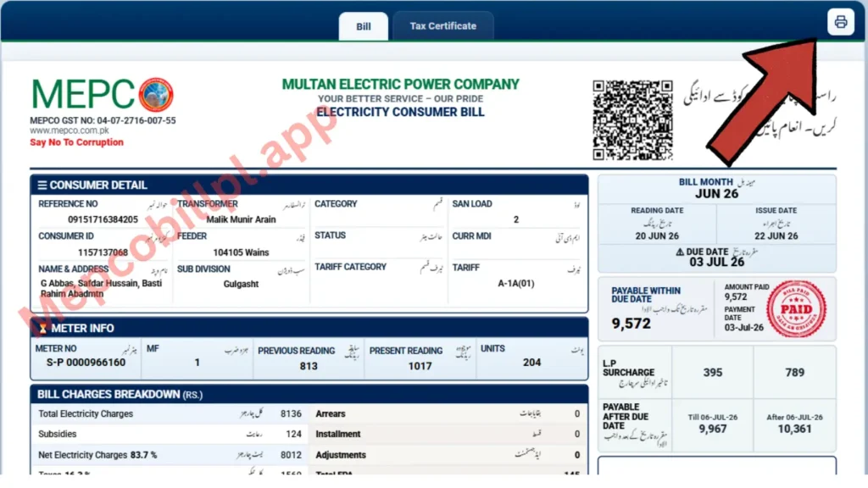Screen dimensions: 868x488
Task: Click the MF value 1
Action: 197,363
